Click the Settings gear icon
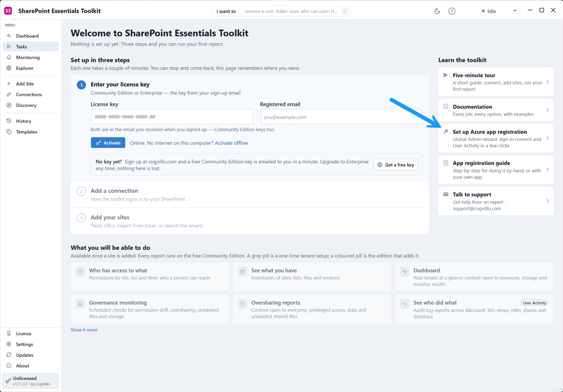This screenshot has width=563, height=392. [9, 344]
